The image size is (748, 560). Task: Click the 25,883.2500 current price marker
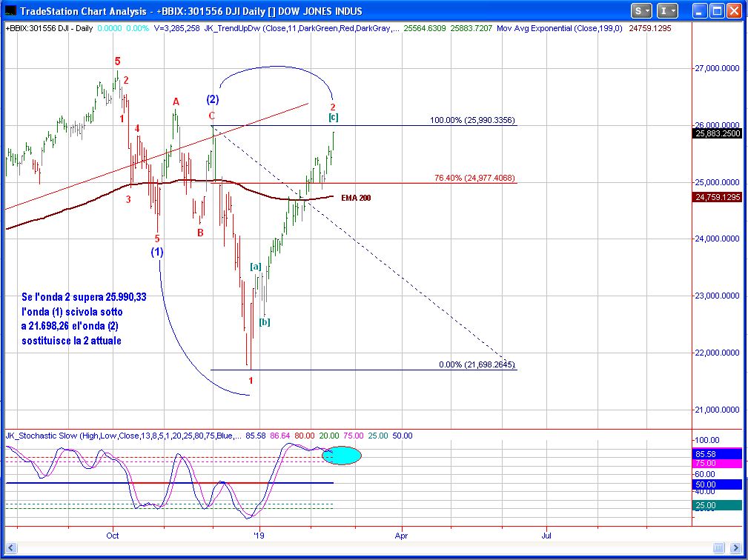click(x=717, y=134)
